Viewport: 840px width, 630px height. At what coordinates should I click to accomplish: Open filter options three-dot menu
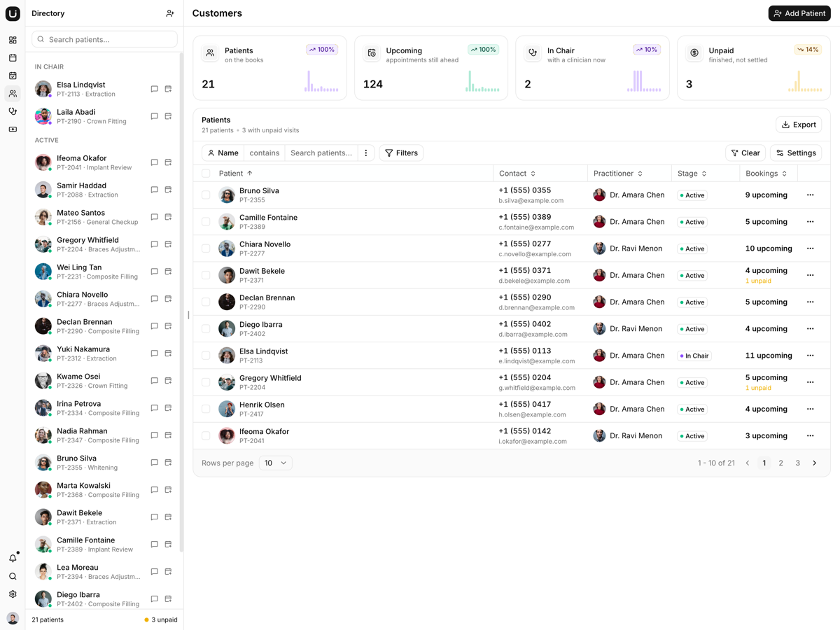pos(366,153)
